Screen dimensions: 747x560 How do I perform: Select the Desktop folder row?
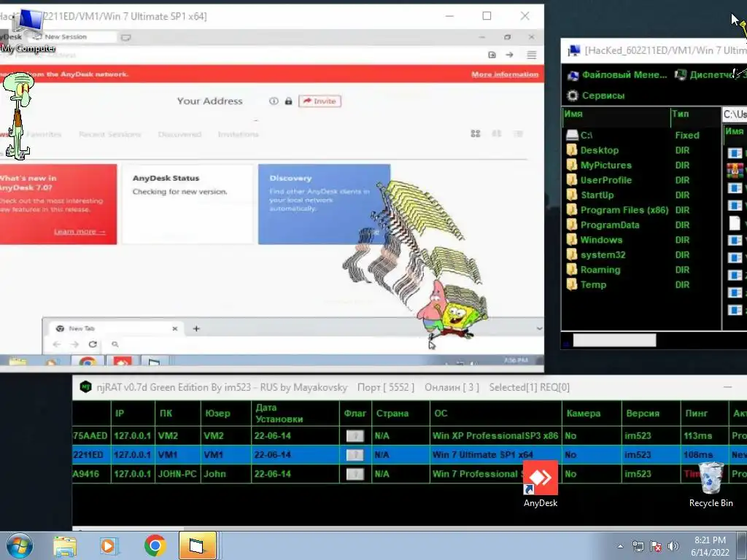pyautogui.click(x=641, y=150)
